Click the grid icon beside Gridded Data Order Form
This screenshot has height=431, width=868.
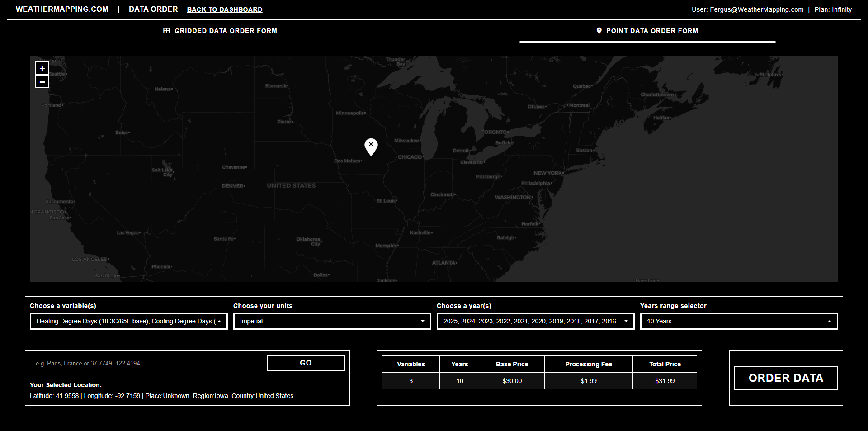[167, 31]
